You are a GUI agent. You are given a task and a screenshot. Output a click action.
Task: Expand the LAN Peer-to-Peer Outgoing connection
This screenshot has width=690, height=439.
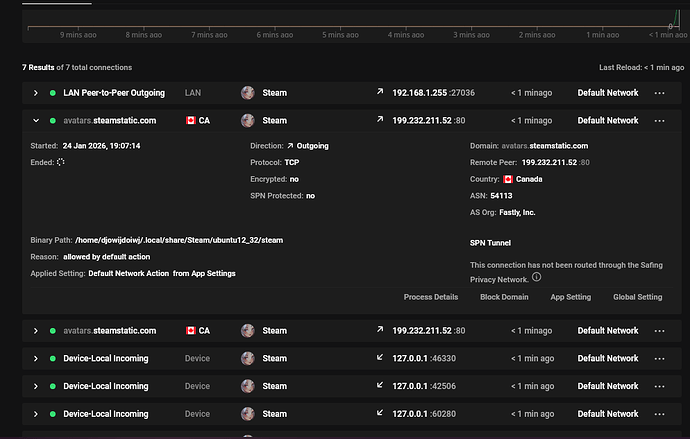click(x=36, y=93)
